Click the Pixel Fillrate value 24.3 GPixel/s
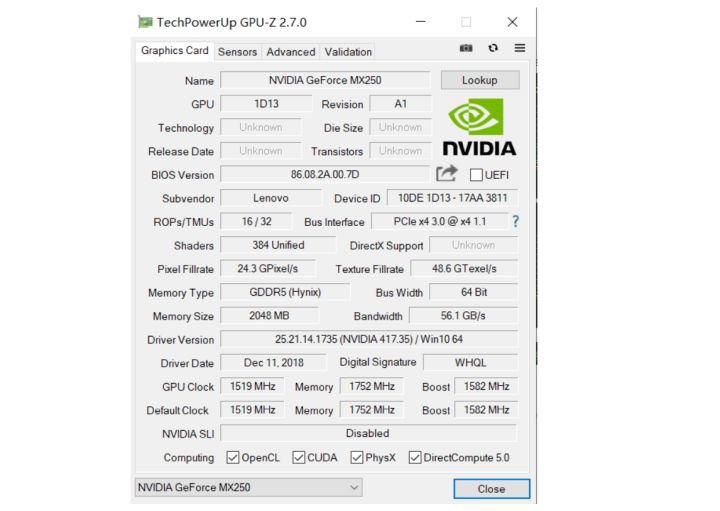720x511 pixels. 268,269
